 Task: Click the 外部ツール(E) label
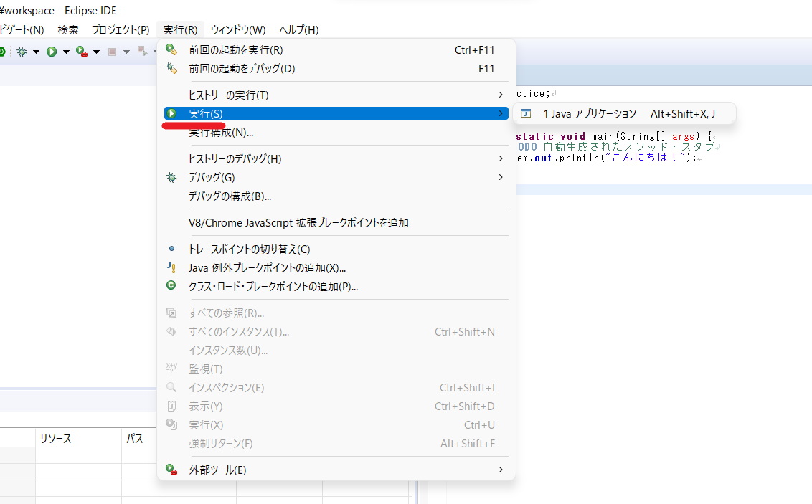(217, 470)
